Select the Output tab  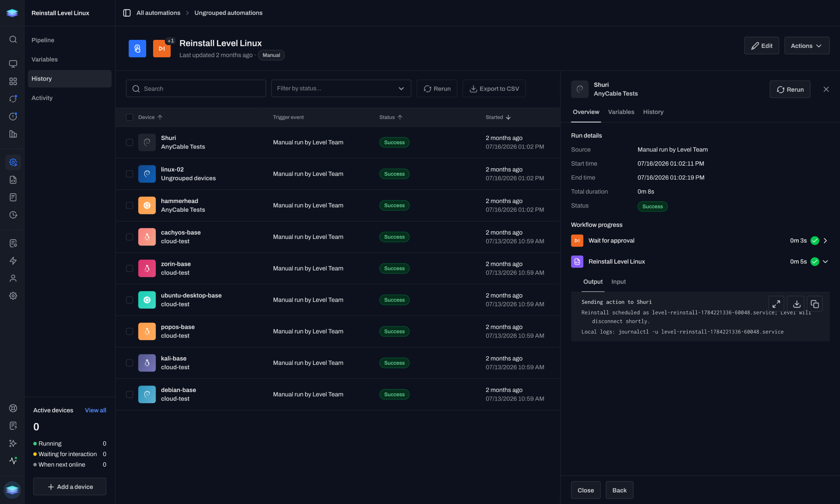(x=593, y=282)
